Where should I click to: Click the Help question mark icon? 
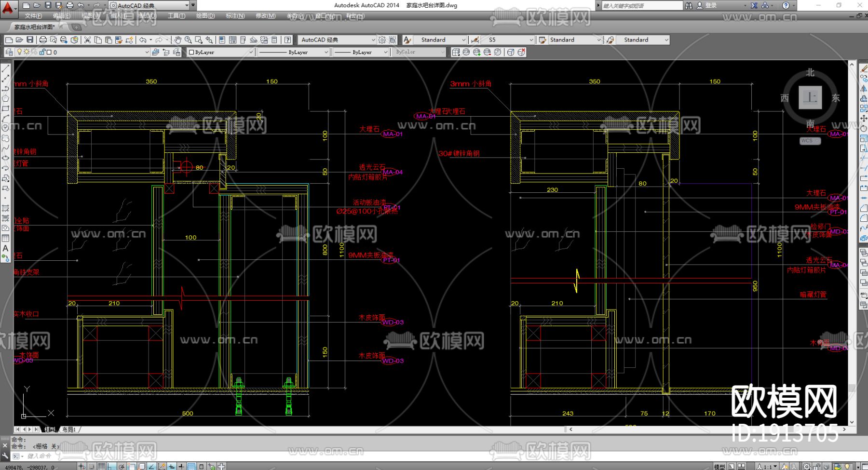point(287,40)
